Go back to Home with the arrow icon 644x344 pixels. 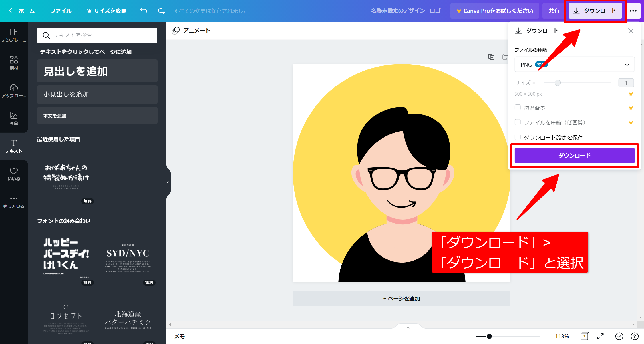(x=11, y=11)
